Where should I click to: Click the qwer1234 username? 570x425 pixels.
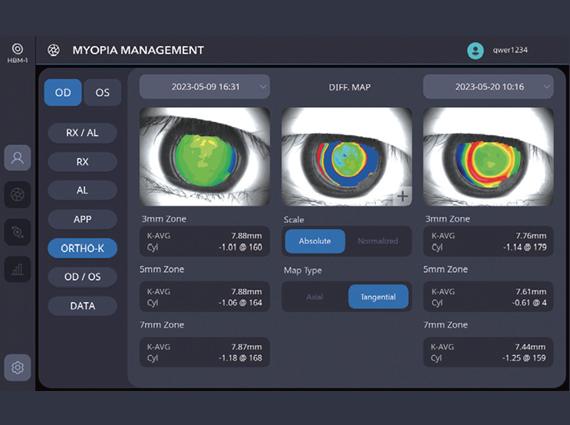[x=510, y=50]
